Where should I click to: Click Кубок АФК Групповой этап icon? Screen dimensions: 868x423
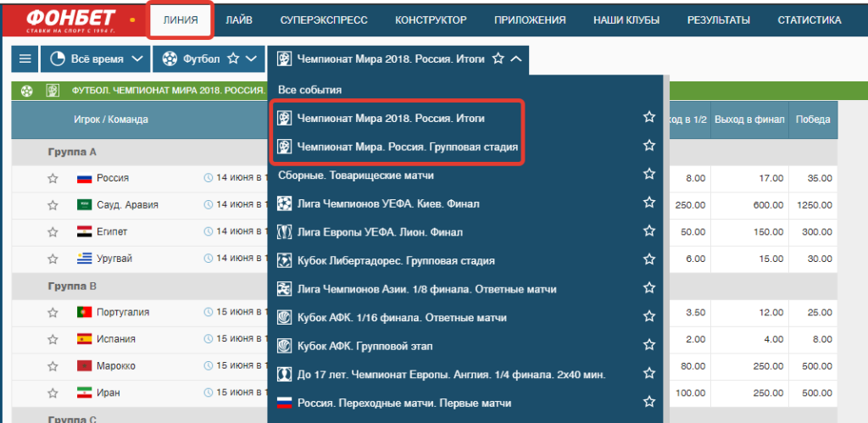(x=285, y=346)
